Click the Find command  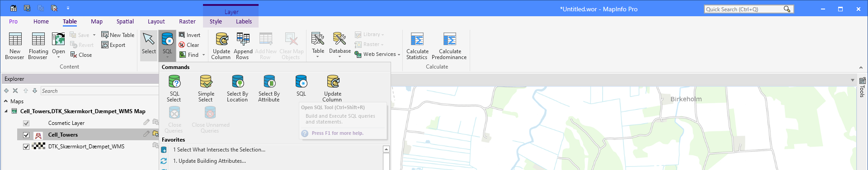pos(189,55)
